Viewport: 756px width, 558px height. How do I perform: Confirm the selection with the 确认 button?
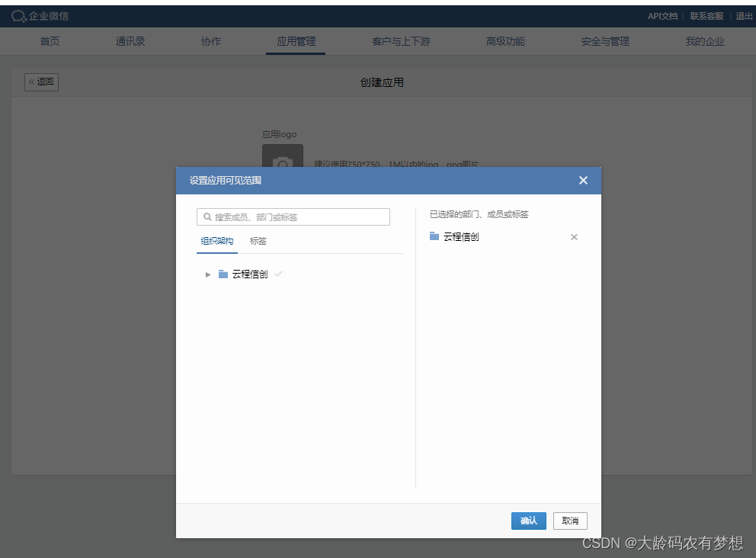tap(528, 521)
